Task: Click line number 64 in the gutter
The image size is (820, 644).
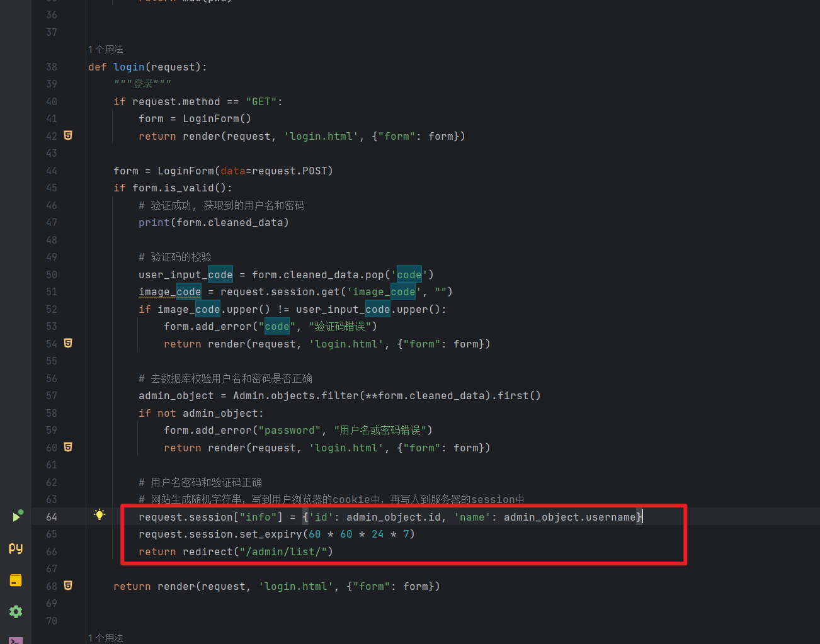Action: [52, 517]
